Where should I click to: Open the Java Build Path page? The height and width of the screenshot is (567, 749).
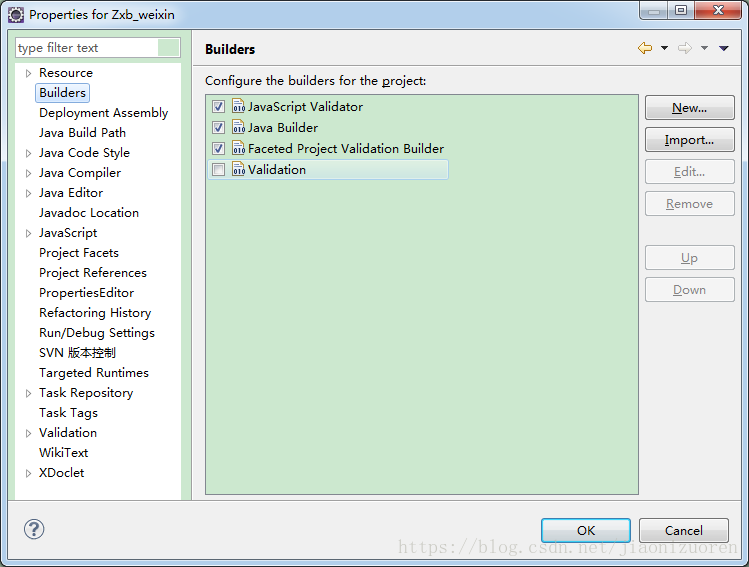(83, 133)
